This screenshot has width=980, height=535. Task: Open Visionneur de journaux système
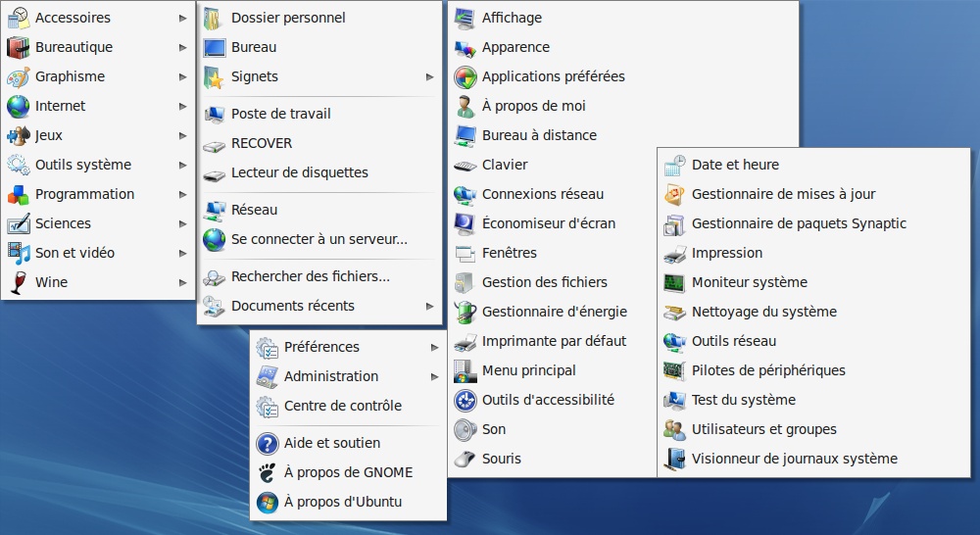[x=813, y=459]
